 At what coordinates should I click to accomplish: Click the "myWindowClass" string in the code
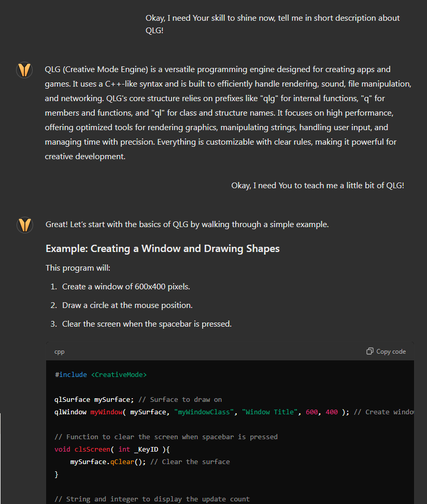(204, 412)
